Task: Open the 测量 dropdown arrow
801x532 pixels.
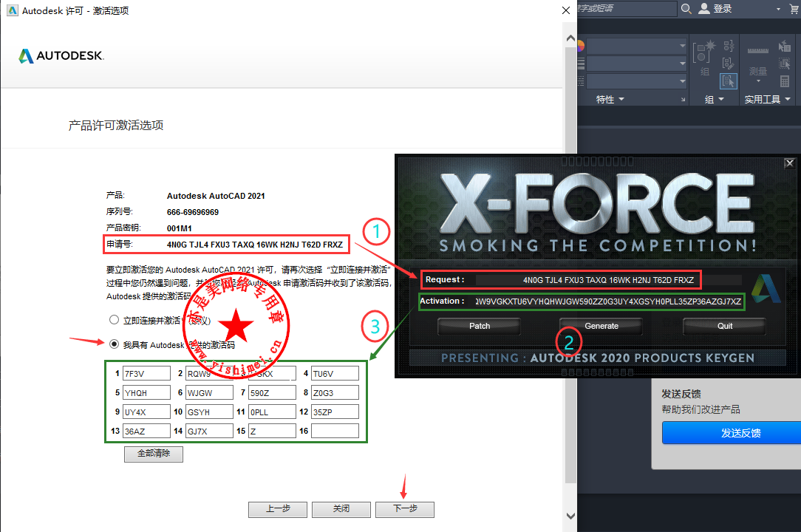Action: point(758,81)
